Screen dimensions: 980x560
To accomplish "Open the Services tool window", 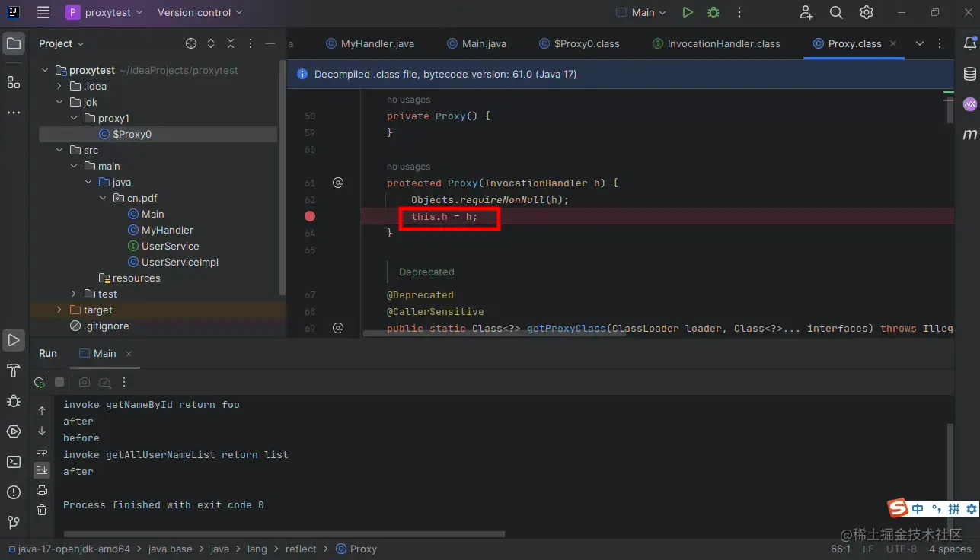I will pos(14,431).
